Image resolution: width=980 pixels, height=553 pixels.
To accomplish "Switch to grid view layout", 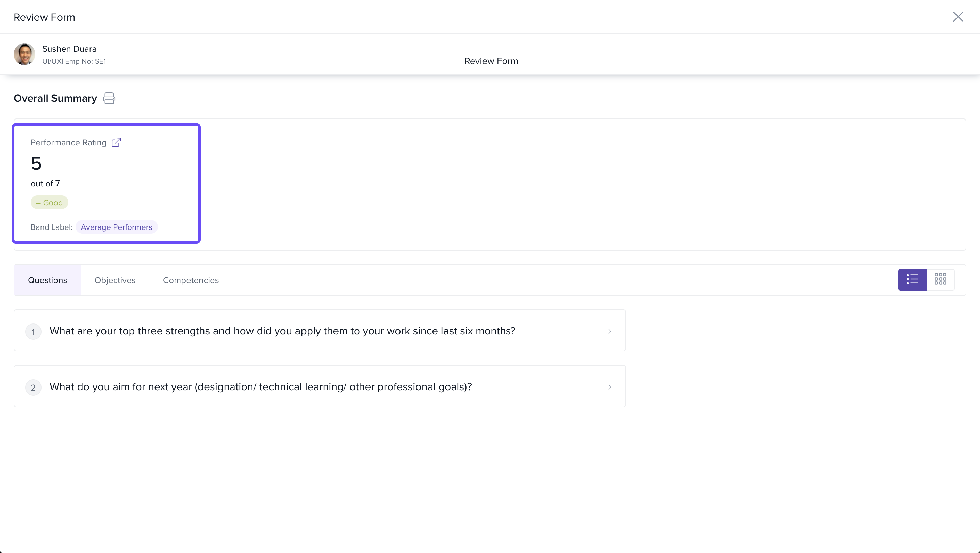I will [x=941, y=280].
